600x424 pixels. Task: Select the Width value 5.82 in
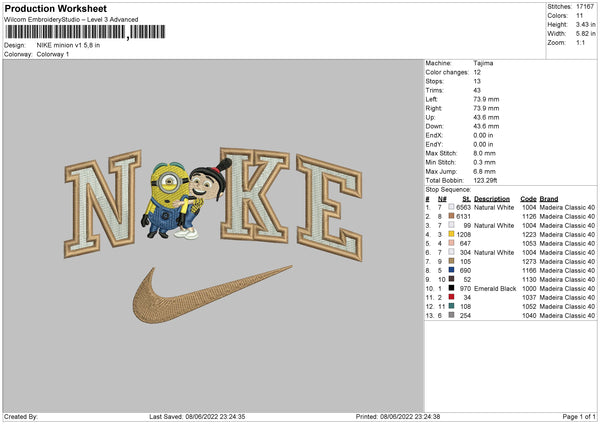pyautogui.click(x=585, y=34)
